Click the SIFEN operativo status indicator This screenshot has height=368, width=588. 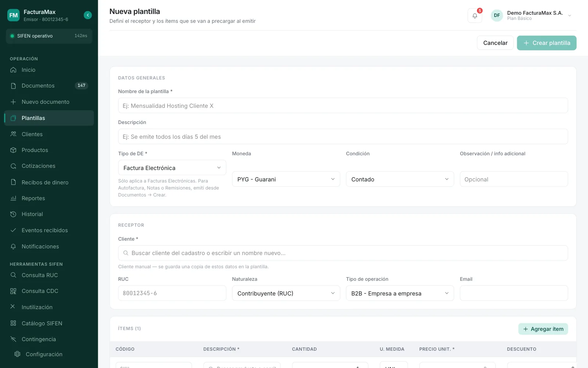pyautogui.click(x=49, y=36)
